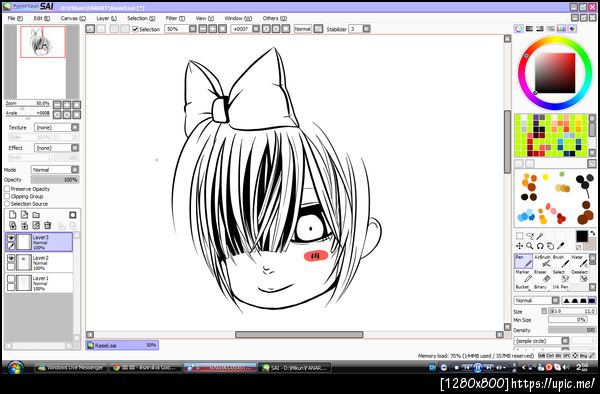Screen dimensions: 600x394
Task: Open the Effect dropdown
Action: click(x=57, y=148)
